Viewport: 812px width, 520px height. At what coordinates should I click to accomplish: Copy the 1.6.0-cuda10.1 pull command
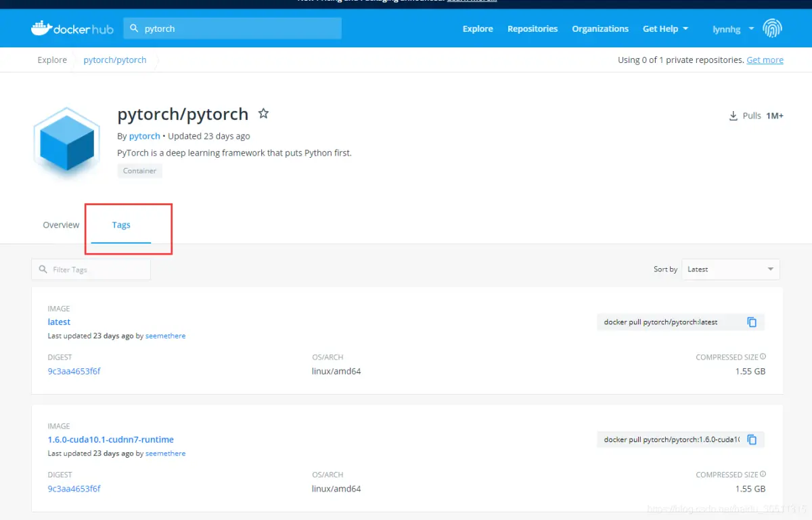point(752,440)
